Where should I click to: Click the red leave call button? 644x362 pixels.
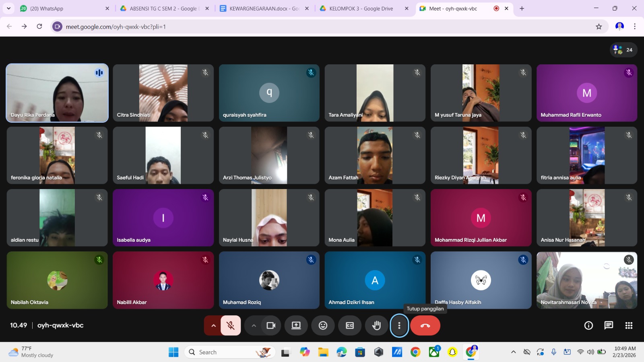425,325
